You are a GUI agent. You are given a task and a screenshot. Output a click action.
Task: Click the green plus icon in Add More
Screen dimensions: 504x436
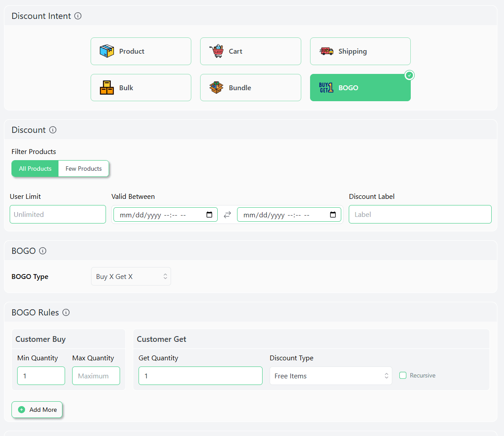pyautogui.click(x=22, y=410)
